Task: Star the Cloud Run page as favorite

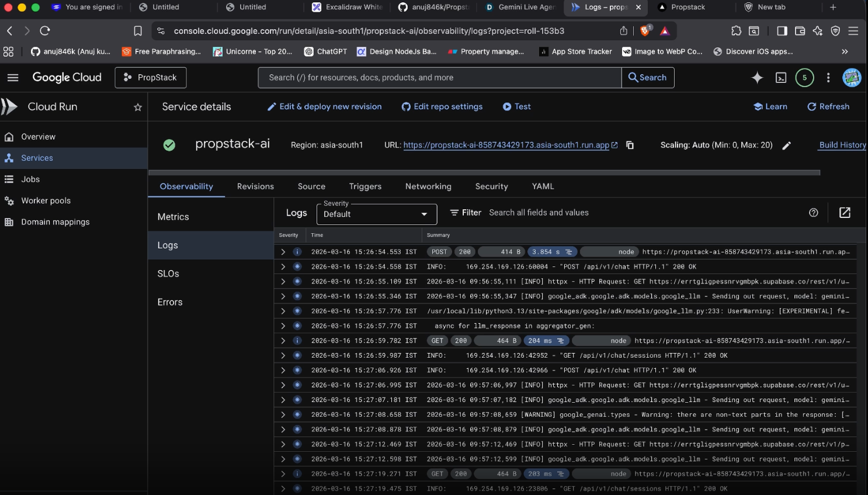Action: point(137,106)
